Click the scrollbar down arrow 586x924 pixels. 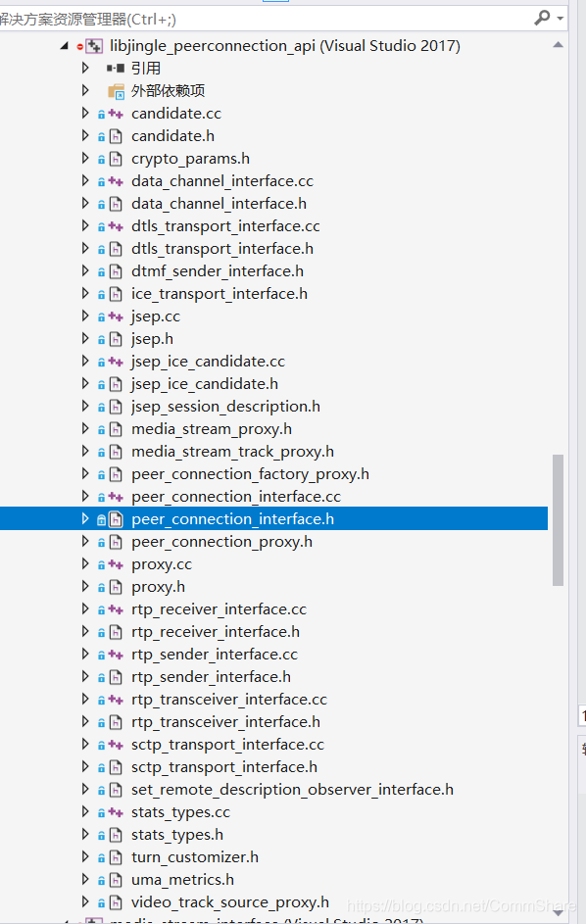point(558,914)
